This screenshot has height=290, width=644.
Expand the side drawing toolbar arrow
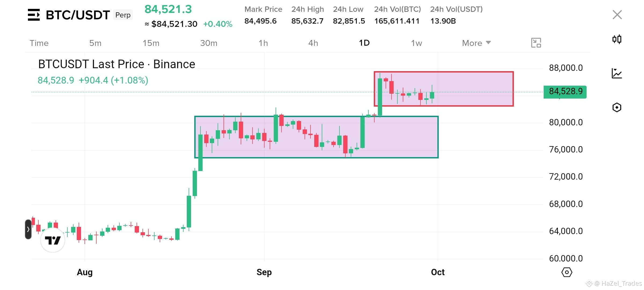pyautogui.click(x=28, y=229)
